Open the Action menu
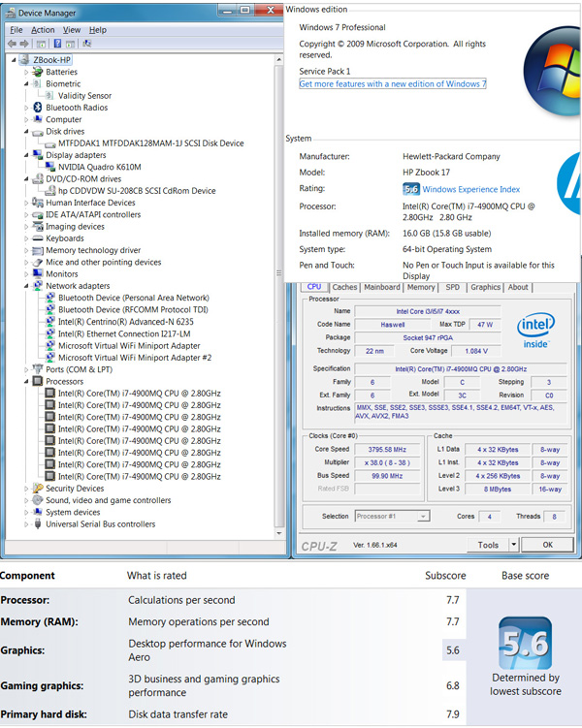 coord(43,30)
